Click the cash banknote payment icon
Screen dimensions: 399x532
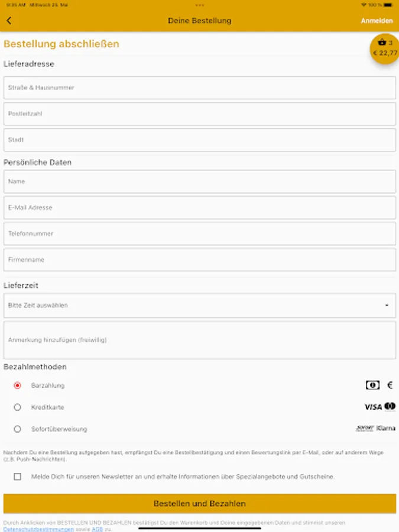point(372,385)
